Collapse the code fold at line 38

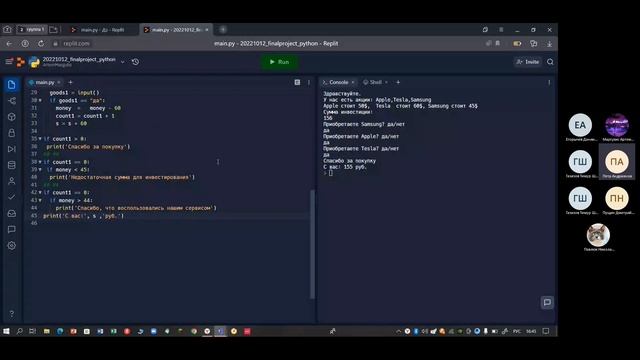coord(40,162)
